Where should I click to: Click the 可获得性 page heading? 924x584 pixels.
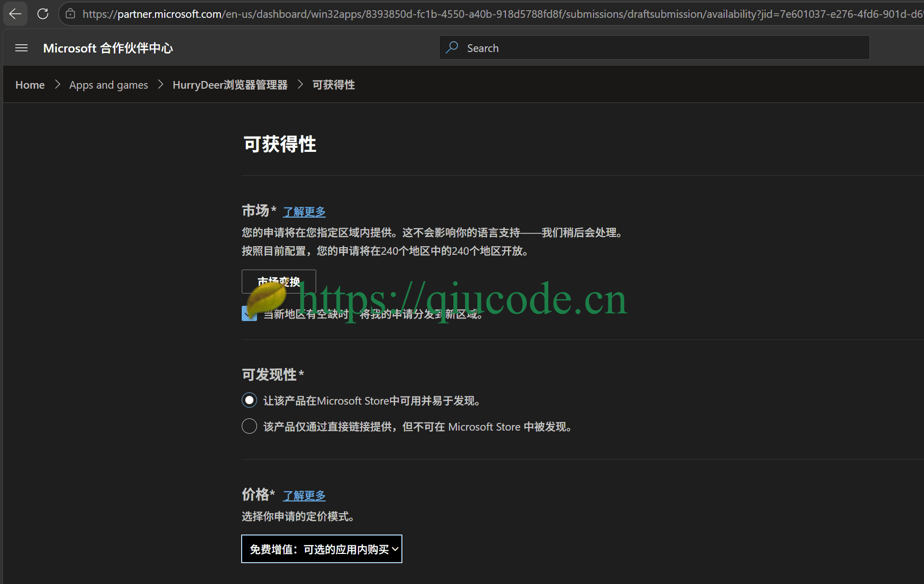(279, 144)
